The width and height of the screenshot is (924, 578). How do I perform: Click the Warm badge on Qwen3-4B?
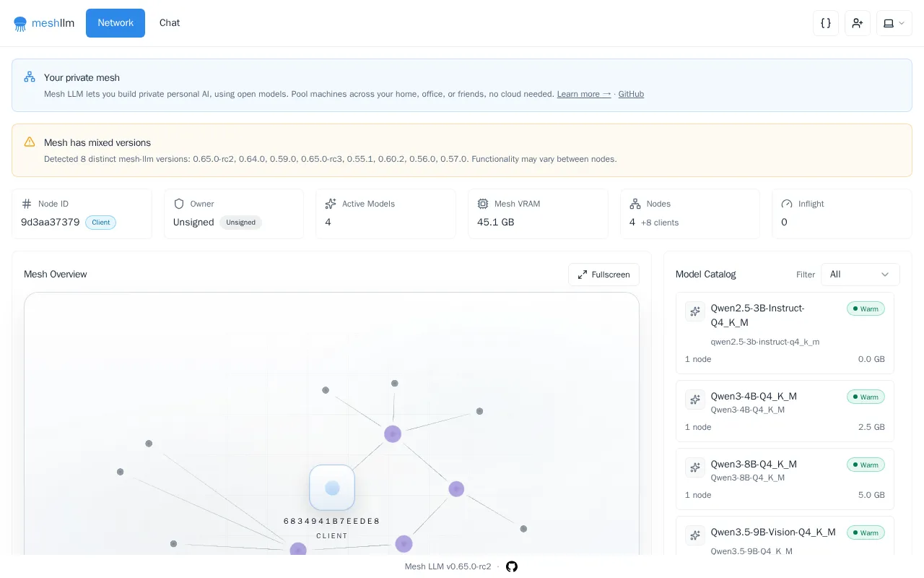coord(866,397)
